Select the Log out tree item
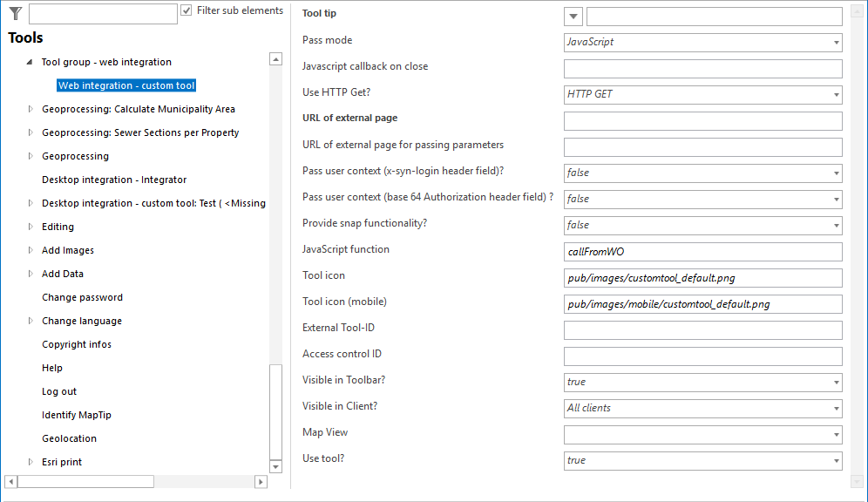This screenshot has height=502, width=868. pos(58,390)
